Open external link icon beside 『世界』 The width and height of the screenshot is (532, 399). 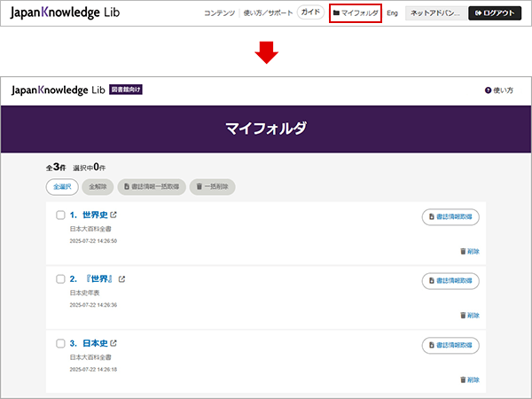[122, 279]
